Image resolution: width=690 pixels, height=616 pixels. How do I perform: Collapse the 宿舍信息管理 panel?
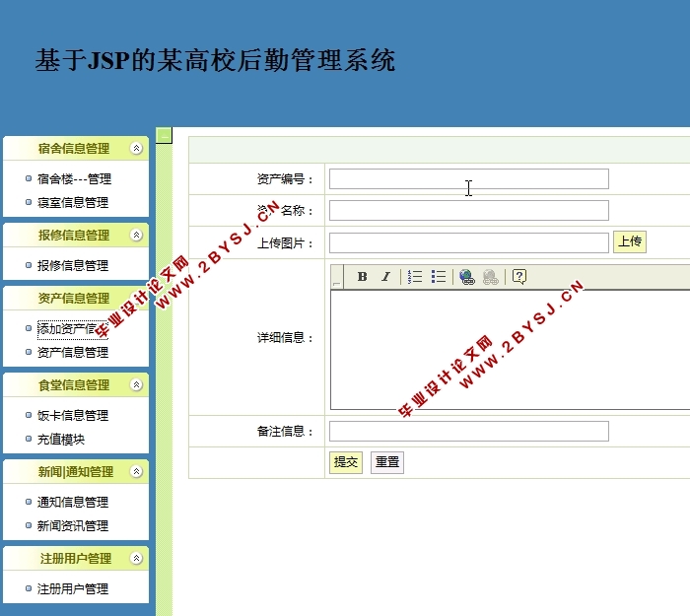tap(136, 148)
